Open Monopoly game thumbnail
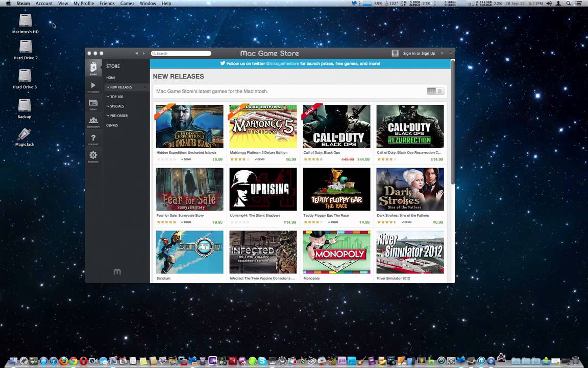This screenshot has width=588, height=368. tap(336, 252)
